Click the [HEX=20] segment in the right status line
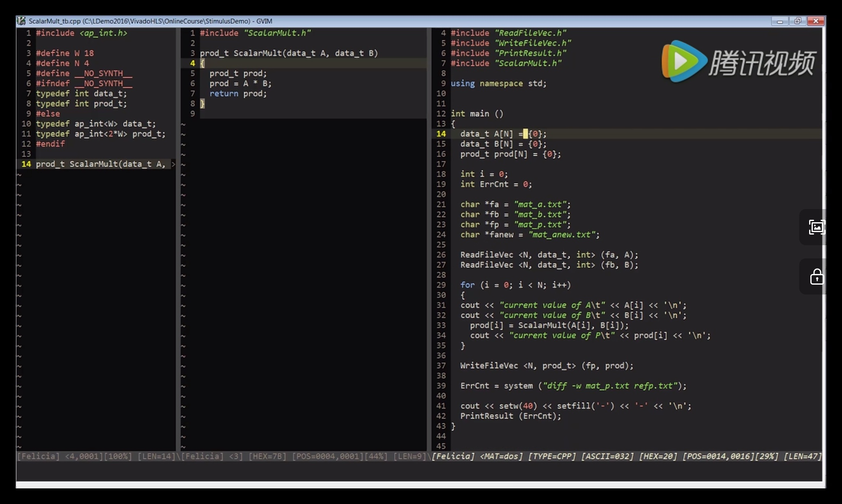The image size is (842, 504). (659, 456)
